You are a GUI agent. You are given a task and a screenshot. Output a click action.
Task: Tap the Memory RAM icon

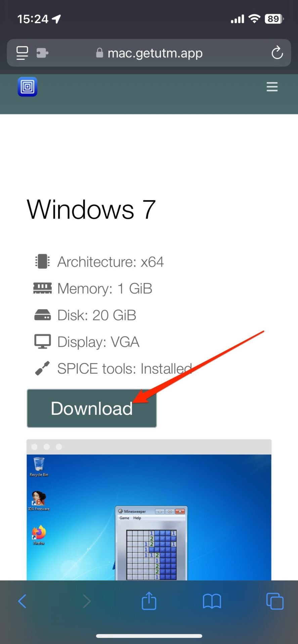click(x=42, y=288)
